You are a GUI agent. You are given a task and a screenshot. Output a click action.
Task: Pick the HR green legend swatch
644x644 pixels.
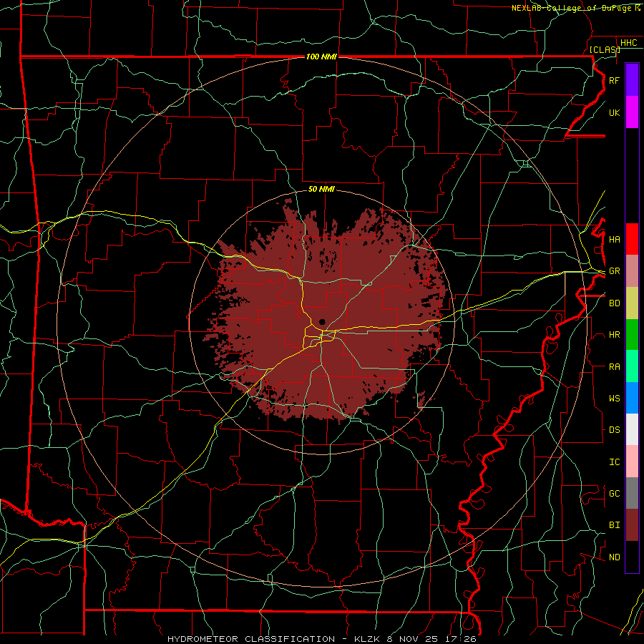[632, 335]
